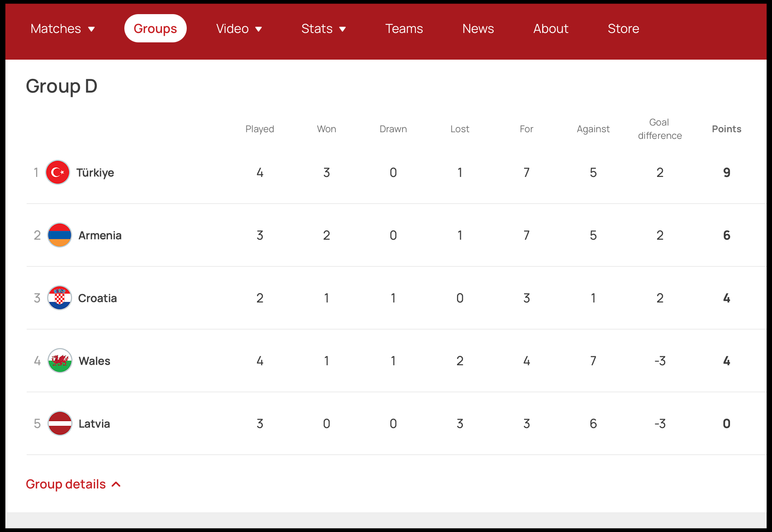Viewport: 772px width, 532px height.
Task: Navigate to the About page
Action: coord(550,29)
